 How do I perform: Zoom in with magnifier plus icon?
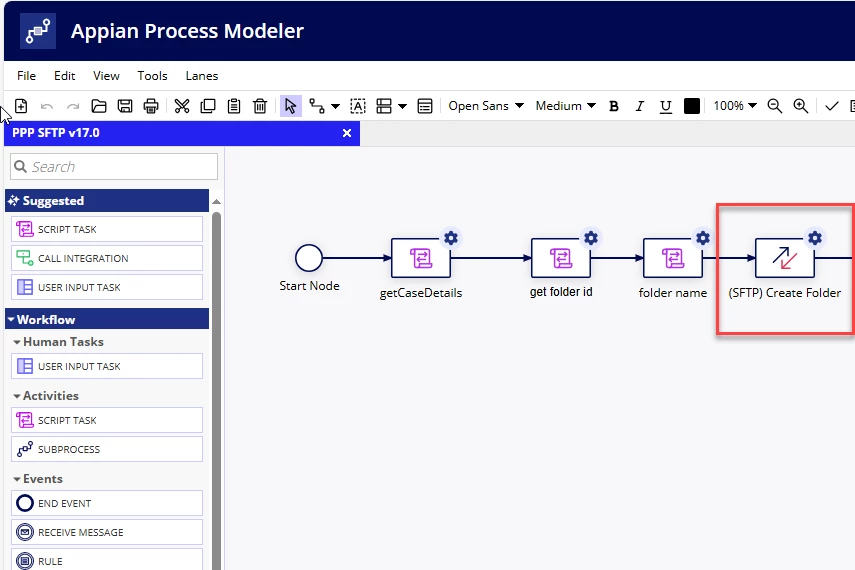(800, 106)
